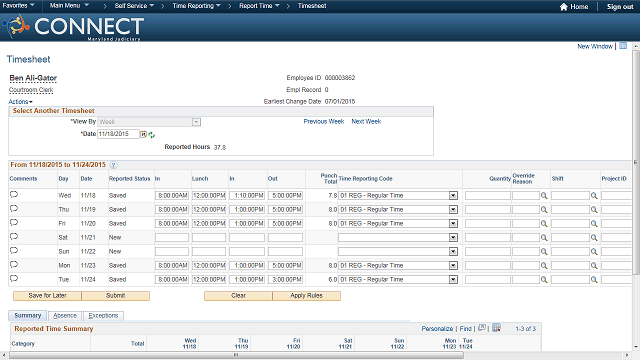Image resolution: width=640 pixels, height=360 pixels.
Task: Open the Actions dropdown under Courtroom Clerk
Action: pyautogui.click(x=20, y=102)
